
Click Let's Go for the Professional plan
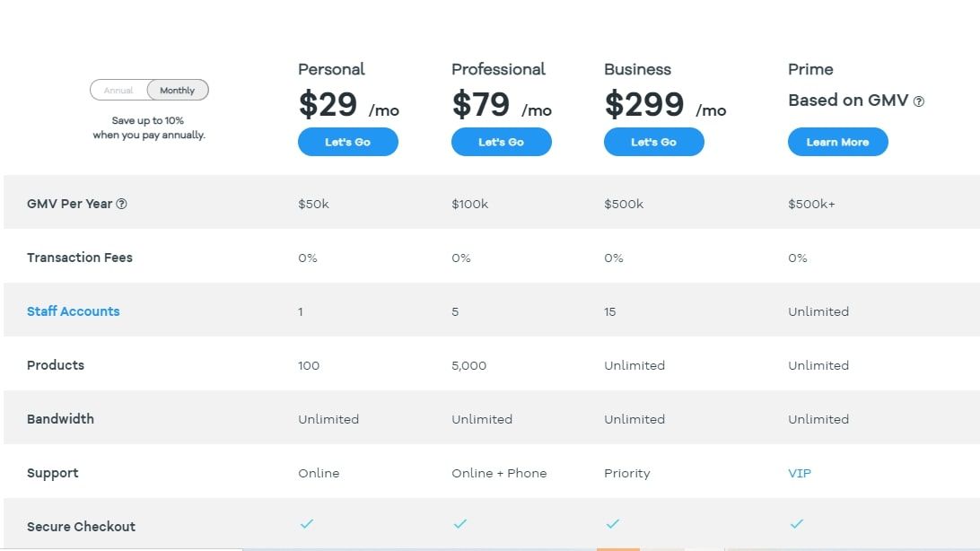501,142
